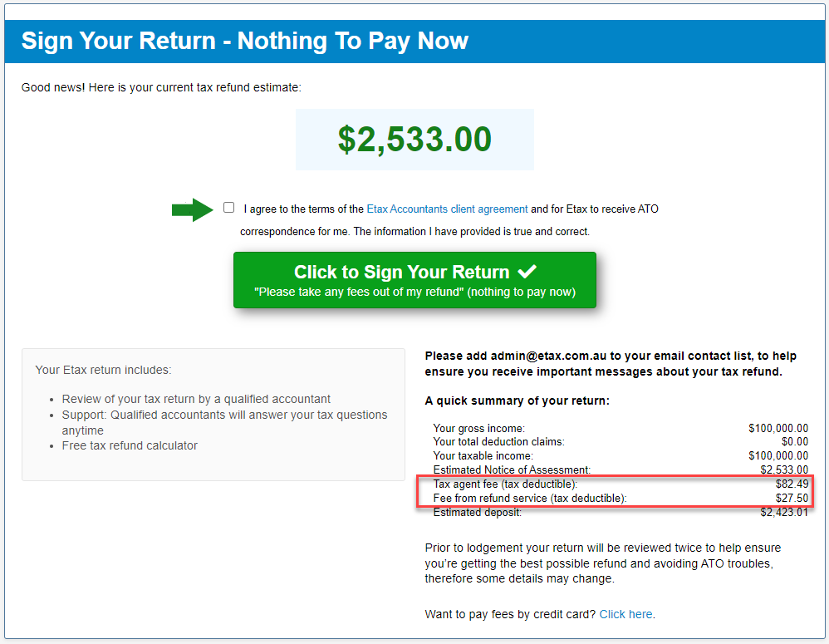
Task: Select the Your taxable income value $100,000.00
Action: click(x=778, y=455)
